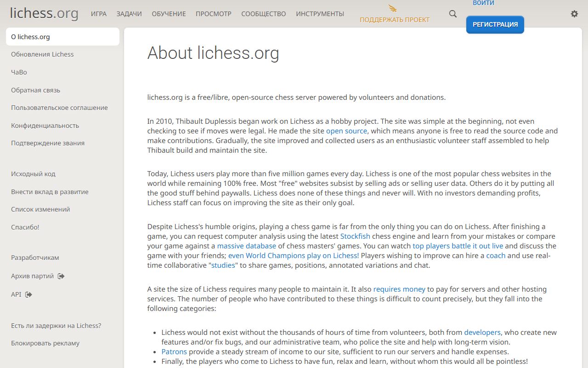Image resolution: width=588 pixels, height=368 pixels.
Task: Click the external link icon beside Архив партий
Action: tap(61, 276)
